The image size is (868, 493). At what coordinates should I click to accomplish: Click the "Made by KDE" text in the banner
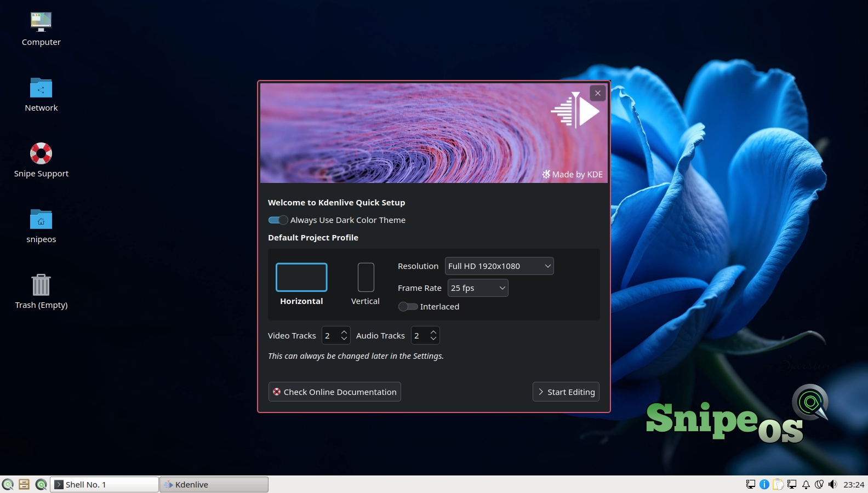[x=578, y=175]
